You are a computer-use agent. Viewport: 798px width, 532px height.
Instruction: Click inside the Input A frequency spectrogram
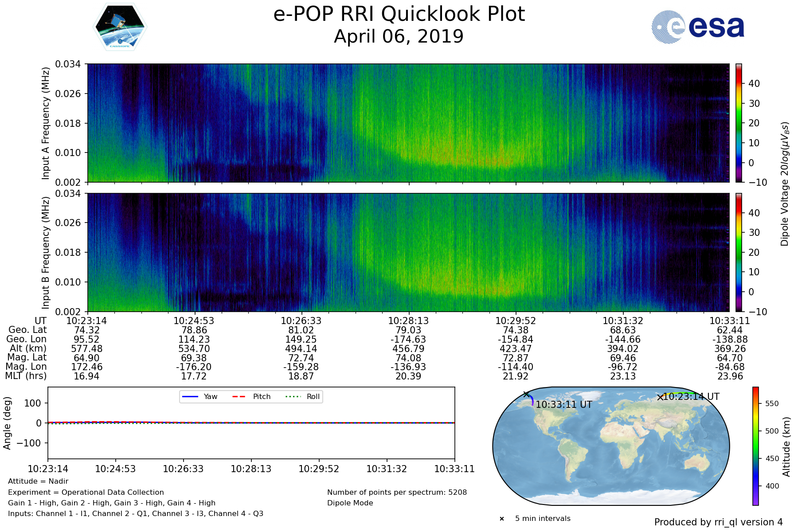point(408,123)
